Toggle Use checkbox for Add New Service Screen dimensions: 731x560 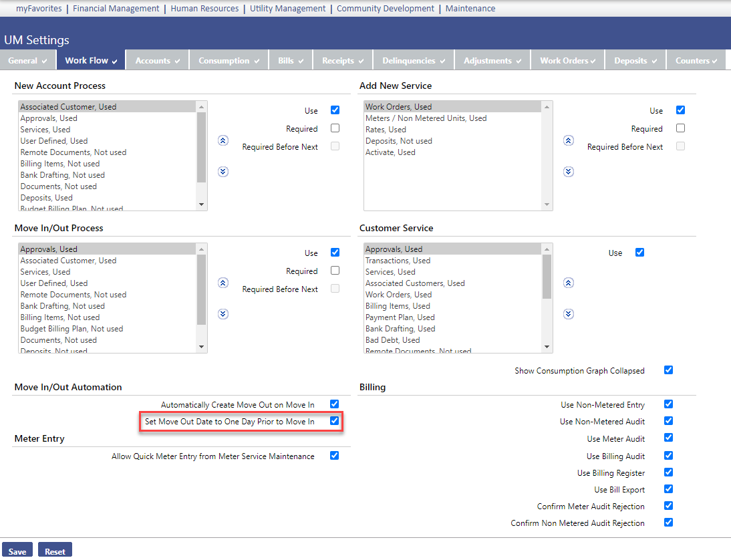(681, 110)
